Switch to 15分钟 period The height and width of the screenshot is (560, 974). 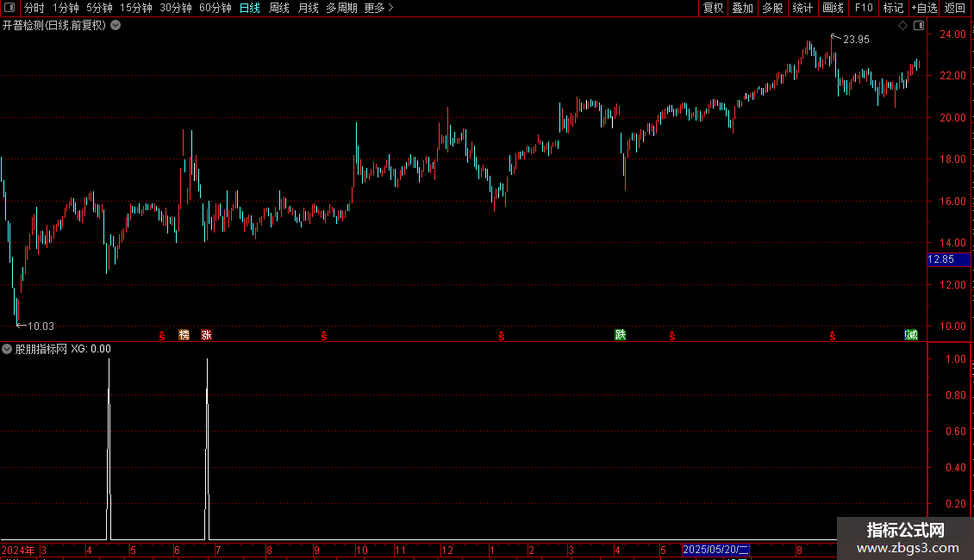136,8
